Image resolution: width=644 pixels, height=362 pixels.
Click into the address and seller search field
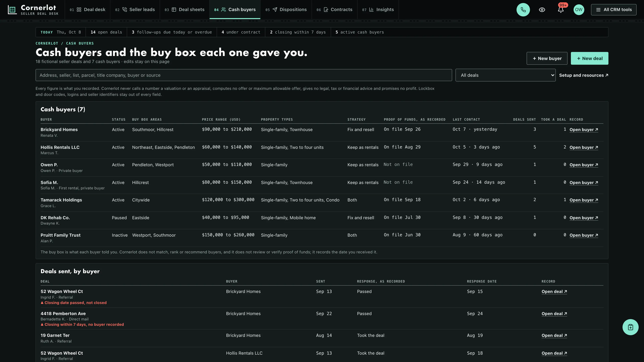244,75
